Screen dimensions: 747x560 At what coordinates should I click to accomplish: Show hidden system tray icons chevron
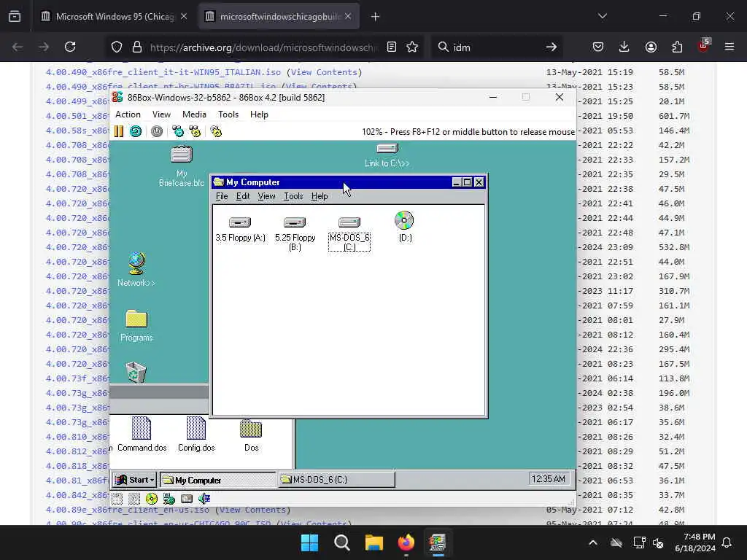coord(593,542)
